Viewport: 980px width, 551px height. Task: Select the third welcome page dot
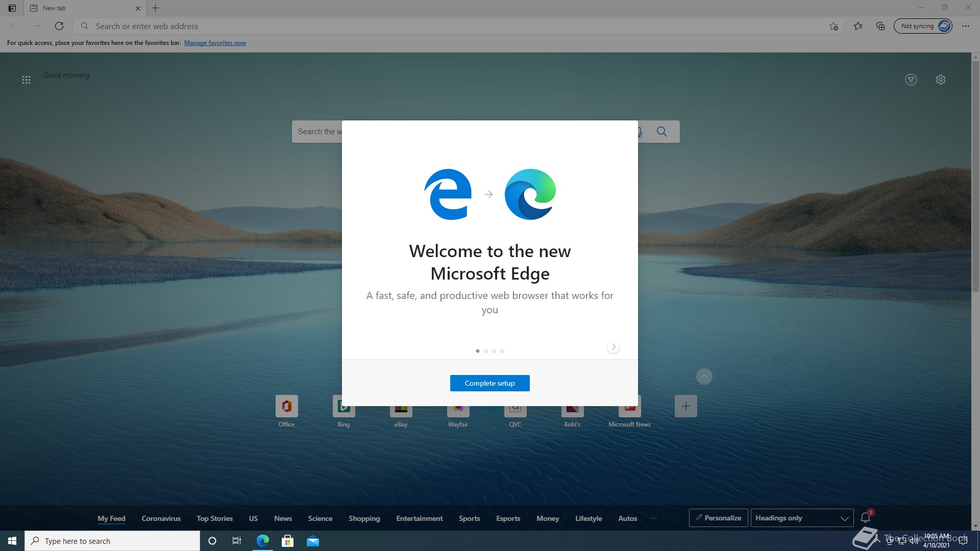tap(494, 351)
